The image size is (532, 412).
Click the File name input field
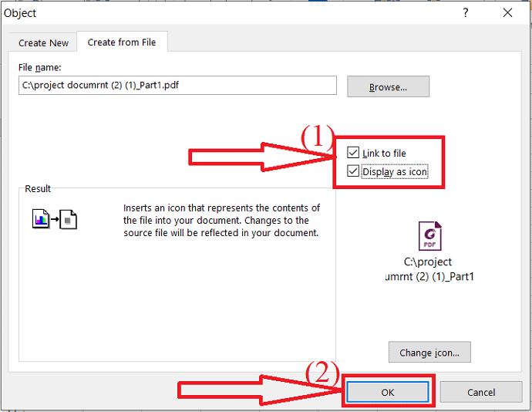[177, 85]
